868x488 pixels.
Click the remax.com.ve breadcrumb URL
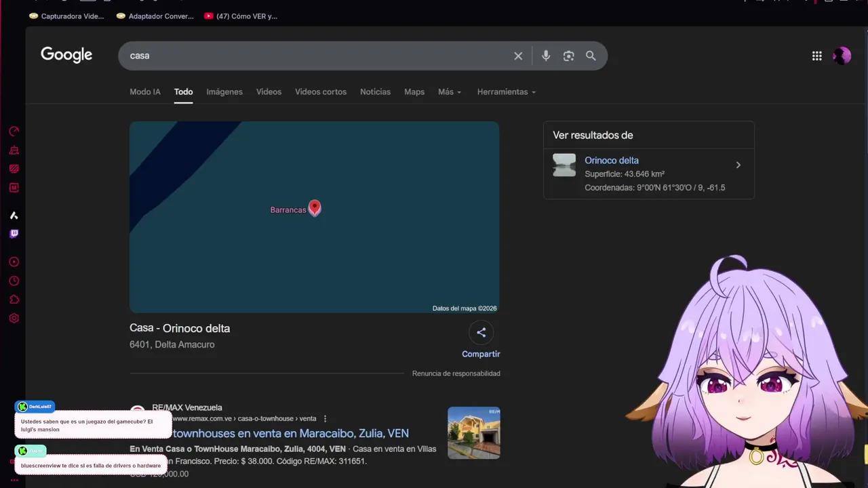point(245,419)
